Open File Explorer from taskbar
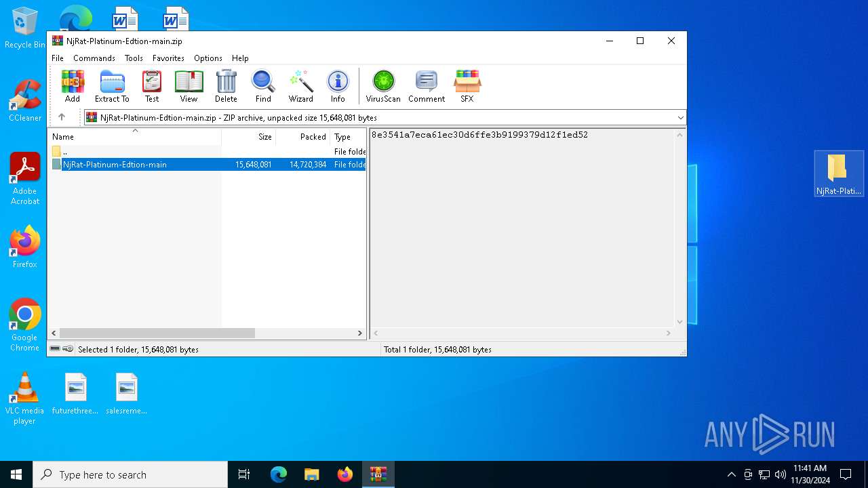The image size is (868, 488). (312, 474)
